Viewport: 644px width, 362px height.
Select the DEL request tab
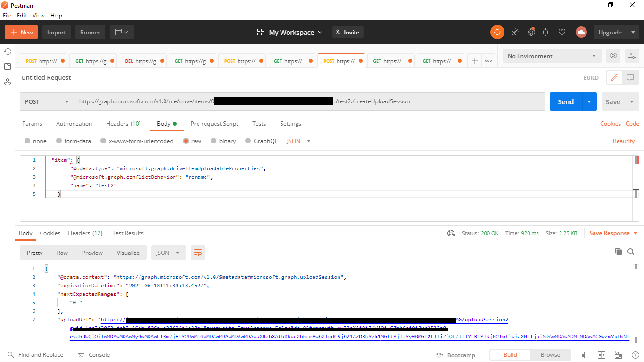click(x=142, y=61)
